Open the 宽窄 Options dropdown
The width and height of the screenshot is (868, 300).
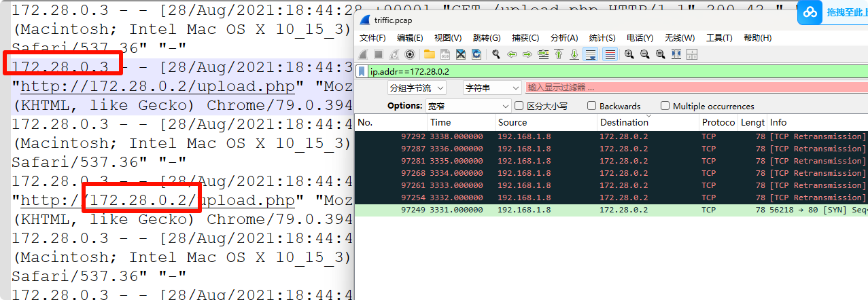(x=468, y=106)
